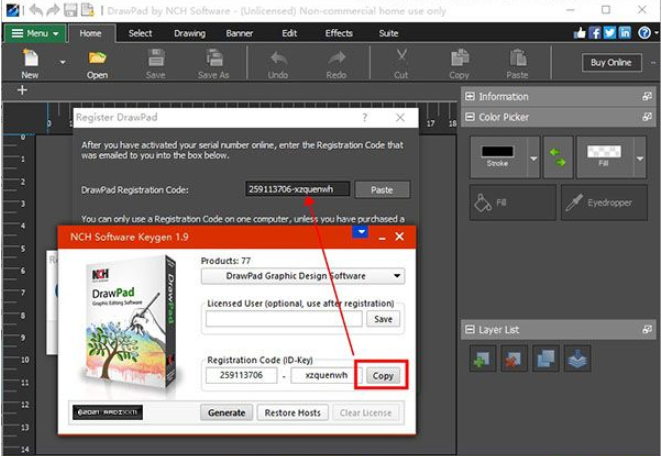Image resolution: width=661 pixels, height=456 pixels.
Task: Collapse the Color Picker panel
Action: pyautogui.click(x=470, y=117)
